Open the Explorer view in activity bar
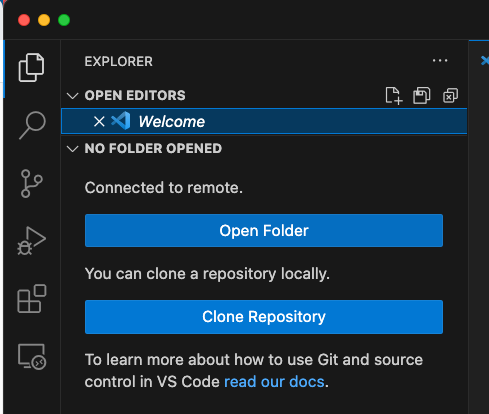Screen dimensions: 489x414 tap(31, 68)
